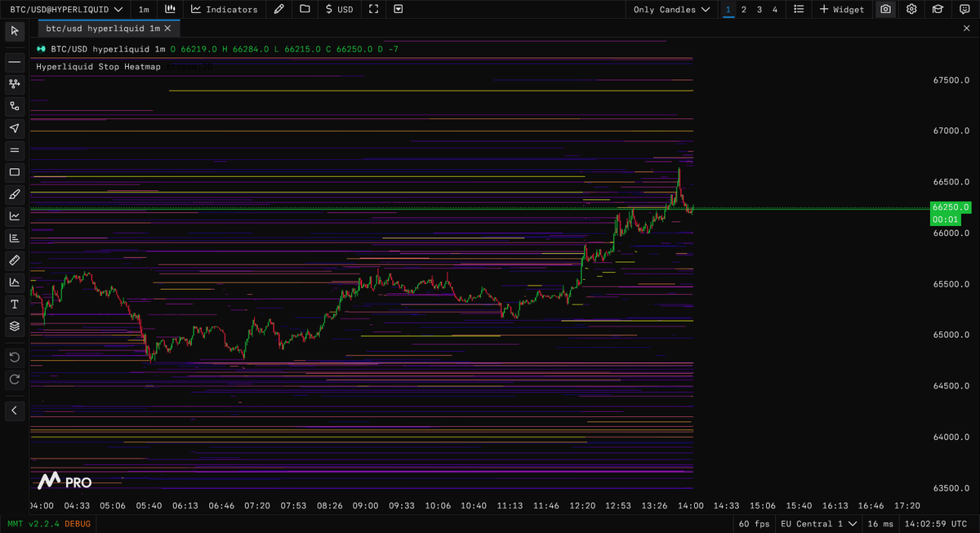The height and width of the screenshot is (533, 980).
Task: Collapse the left drawing toolbar
Action: (14, 411)
